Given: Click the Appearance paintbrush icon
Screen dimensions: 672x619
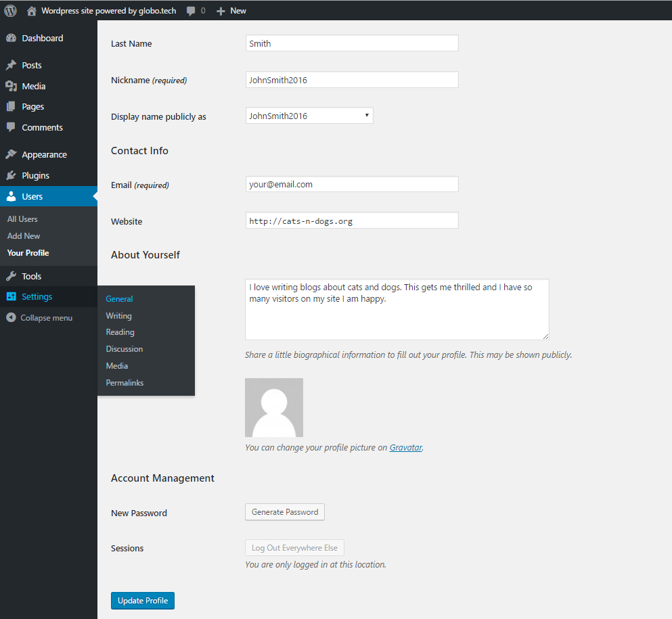Looking at the screenshot, I should 11,154.
